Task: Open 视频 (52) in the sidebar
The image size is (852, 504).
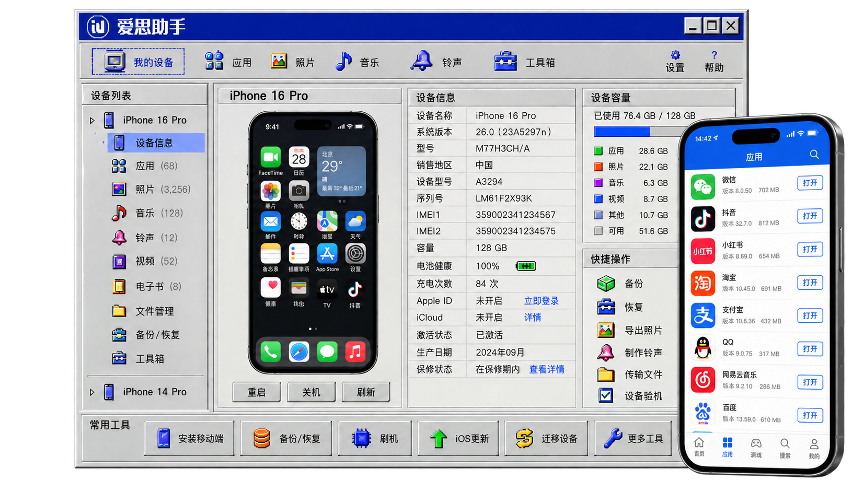Action: coord(145,261)
